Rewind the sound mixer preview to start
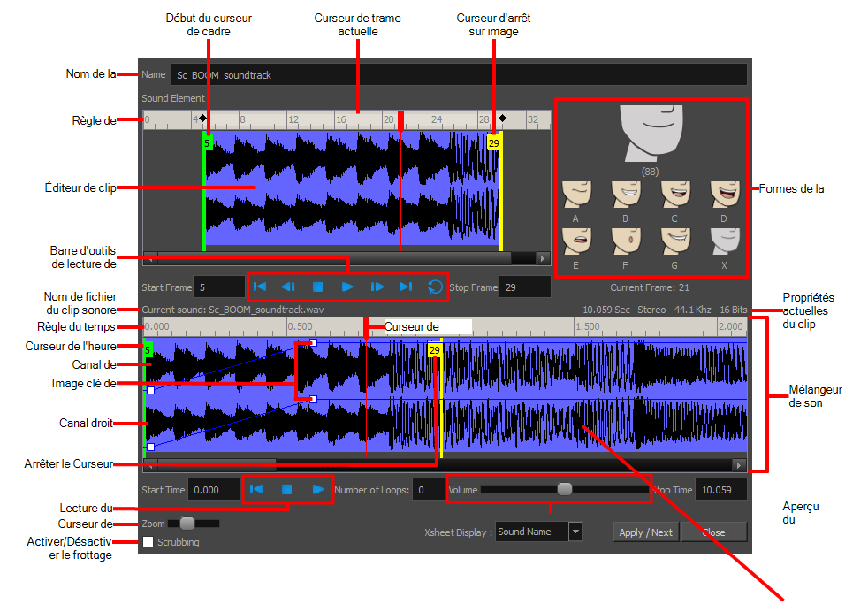 click(256, 489)
